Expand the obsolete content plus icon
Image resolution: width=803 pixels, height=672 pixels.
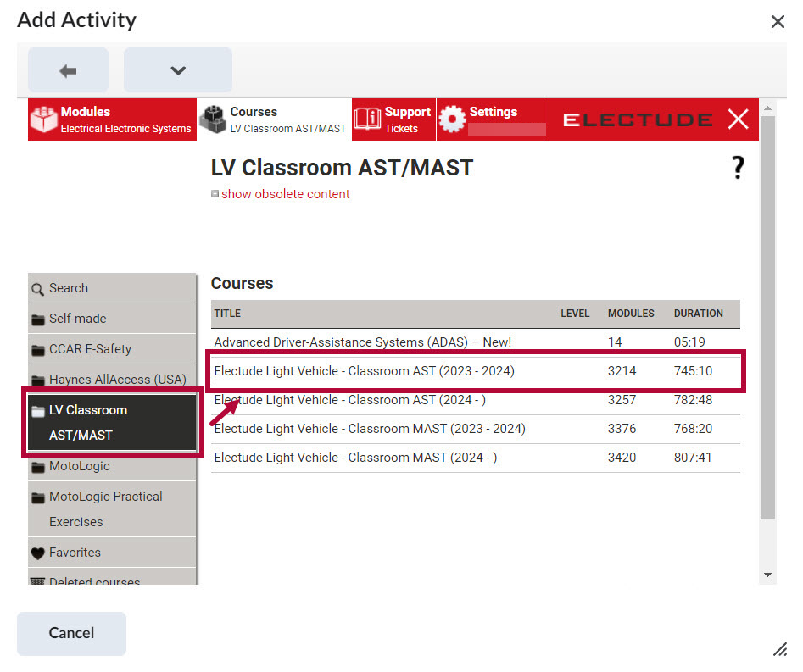pos(215,194)
